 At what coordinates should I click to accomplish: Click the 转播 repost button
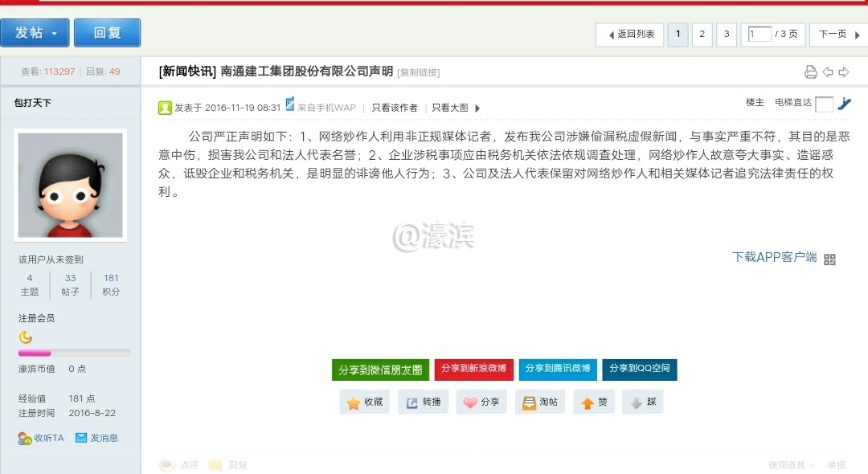pyautogui.click(x=423, y=402)
